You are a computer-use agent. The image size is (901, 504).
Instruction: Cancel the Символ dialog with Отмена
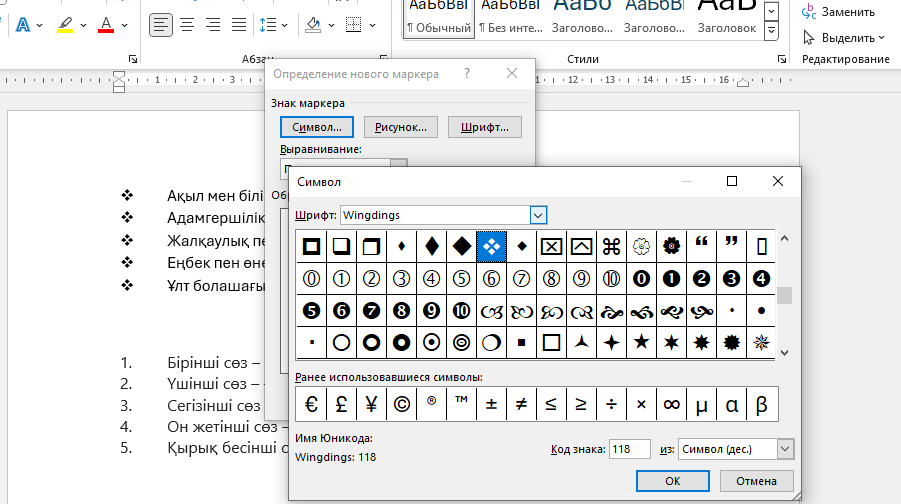point(756,481)
